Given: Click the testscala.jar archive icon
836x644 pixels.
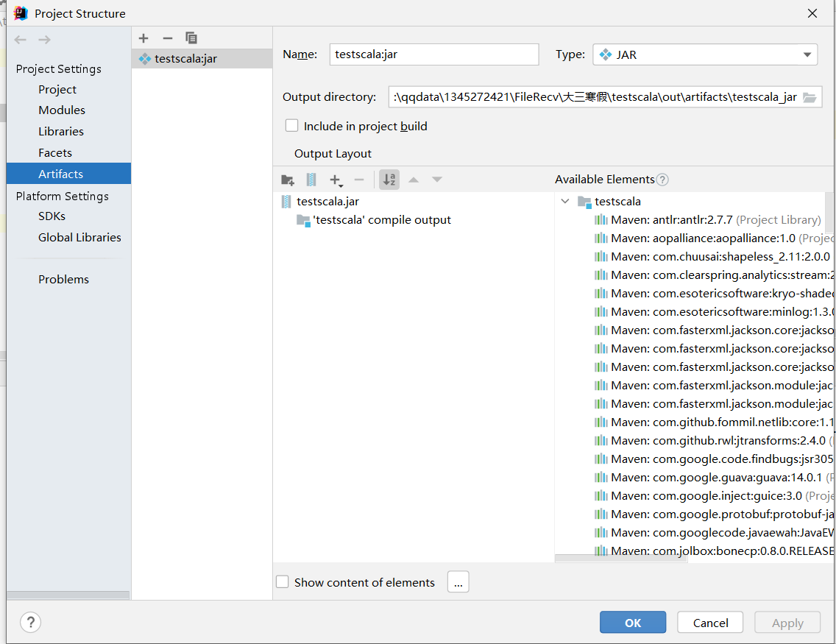Looking at the screenshot, I should [286, 202].
